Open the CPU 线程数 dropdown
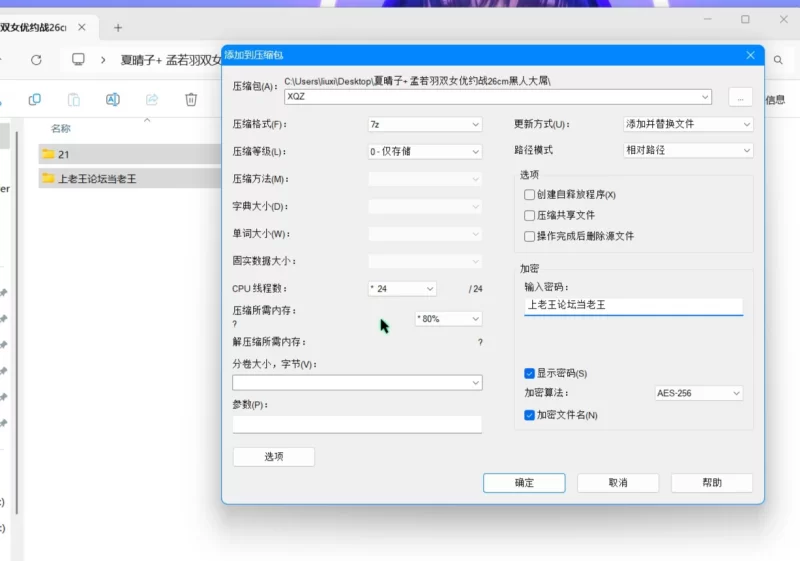Image resolution: width=800 pixels, height=561 pixels. (402, 289)
